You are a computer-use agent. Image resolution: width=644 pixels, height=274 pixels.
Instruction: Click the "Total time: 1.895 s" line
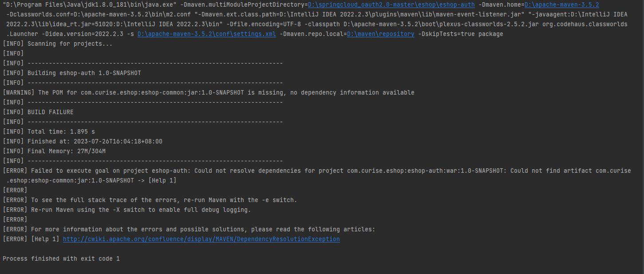pos(61,132)
